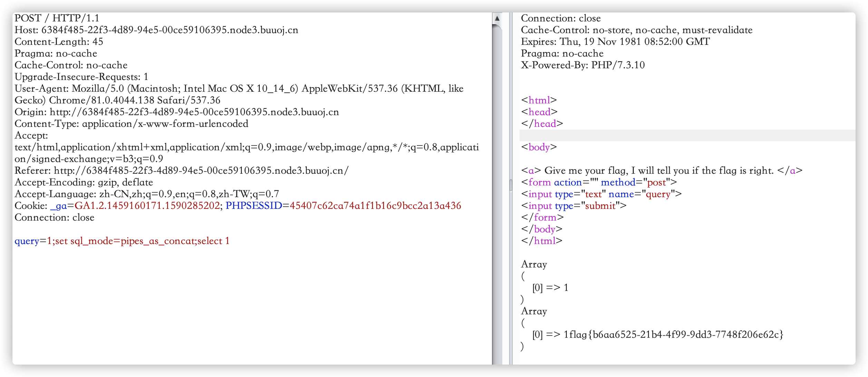Viewport: 868px width, 377px height.
Task: Click the Origin header line
Action: pyautogui.click(x=177, y=112)
